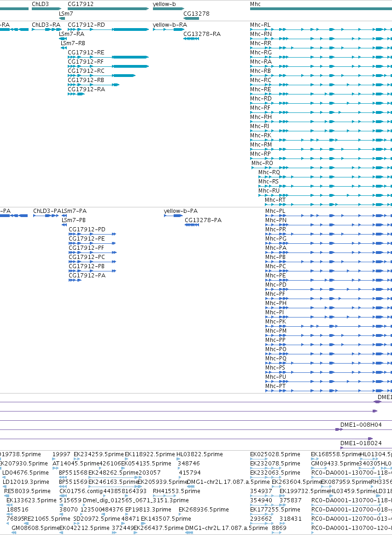Select protein Mhc-PL
392x535 pixels.
click(275, 211)
